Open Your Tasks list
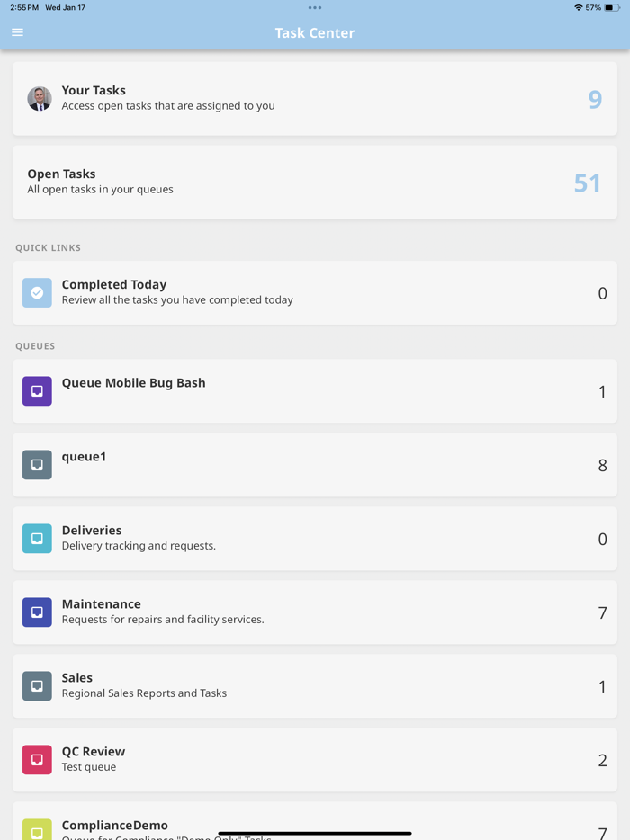The height and width of the screenshot is (840, 630). point(315,99)
